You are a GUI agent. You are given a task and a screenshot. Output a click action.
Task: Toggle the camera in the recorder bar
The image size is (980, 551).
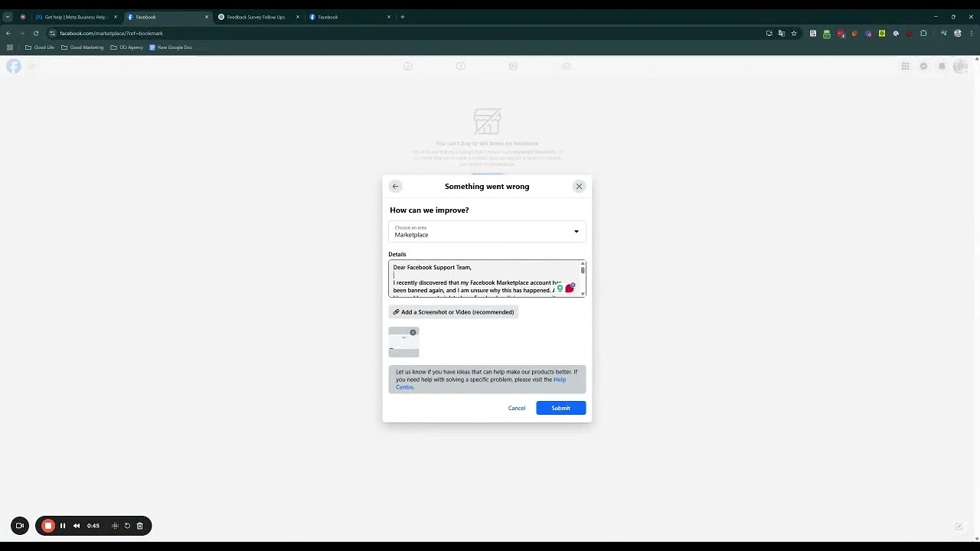(x=20, y=526)
